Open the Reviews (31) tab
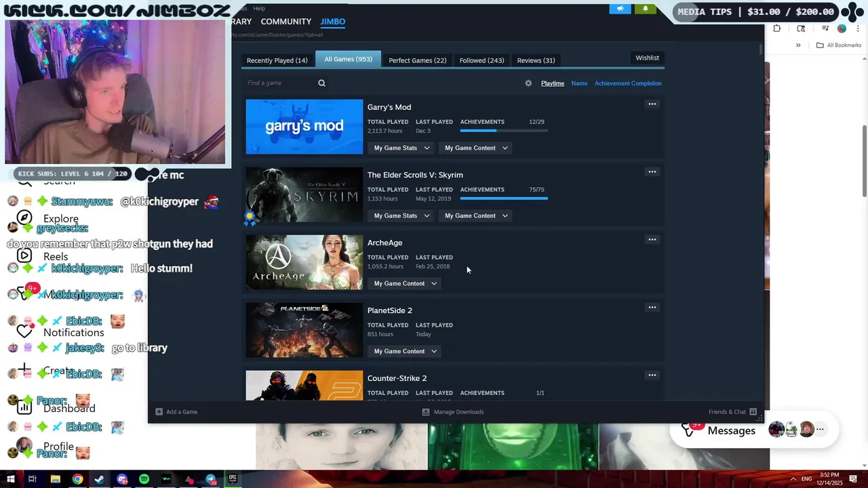 click(x=536, y=60)
